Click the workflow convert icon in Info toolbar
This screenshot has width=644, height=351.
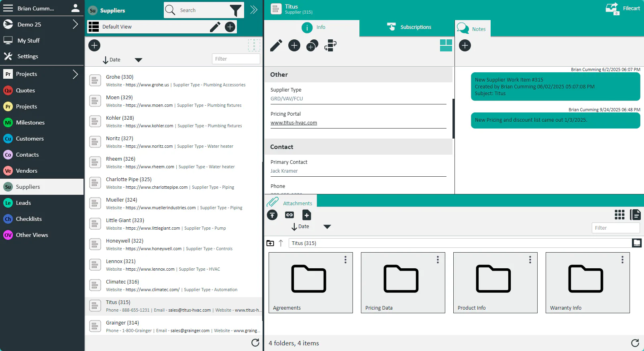click(330, 45)
